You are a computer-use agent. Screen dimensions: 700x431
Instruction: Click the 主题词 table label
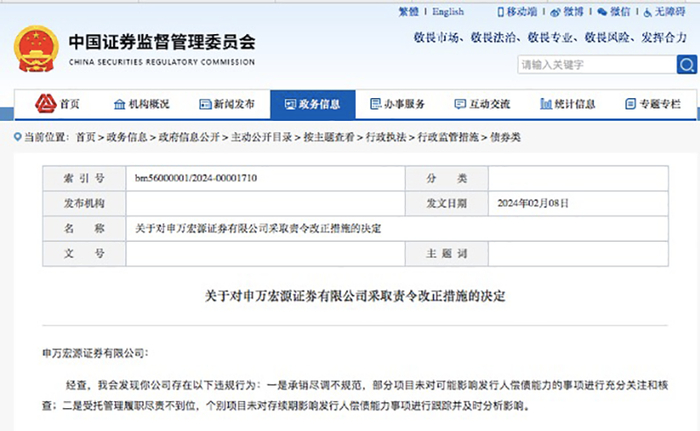pos(446,253)
